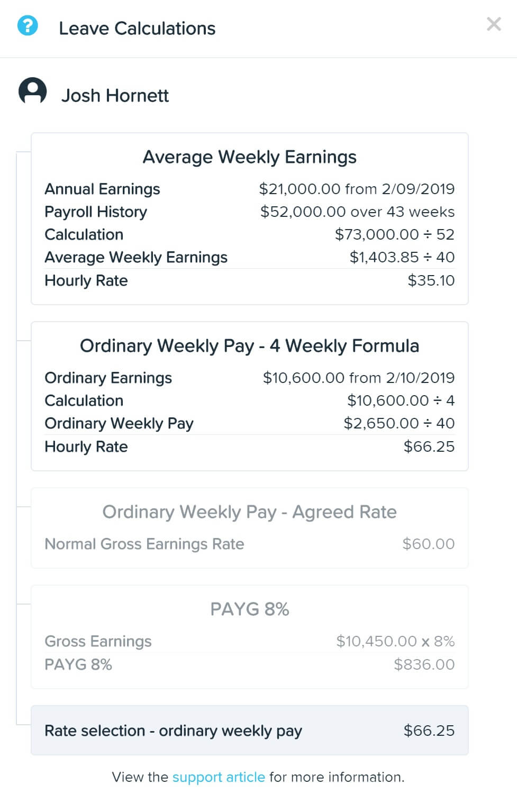
Task: Click the Leave Calculations title text
Action: pos(137,28)
